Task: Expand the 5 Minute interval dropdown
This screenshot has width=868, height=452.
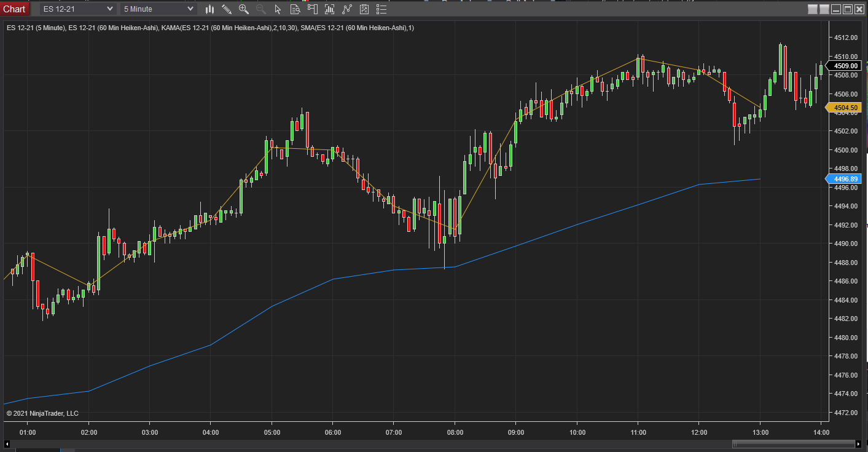Action: [158, 9]
